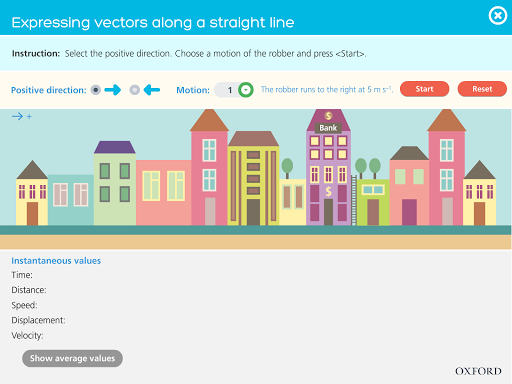Select the left-pointing positive direction radio button
The height and width of the screenshot is (384, 512).
tap(135, 90)
